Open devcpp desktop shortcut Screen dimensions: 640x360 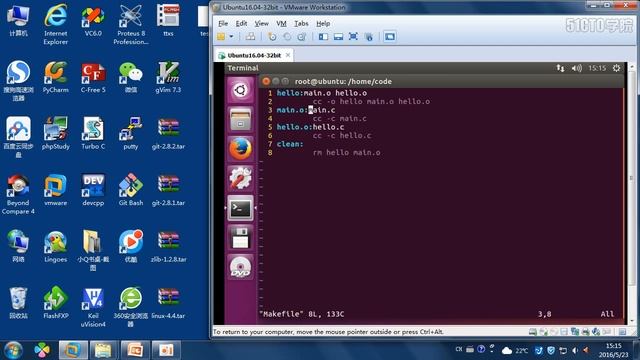(x=93, y=189)
